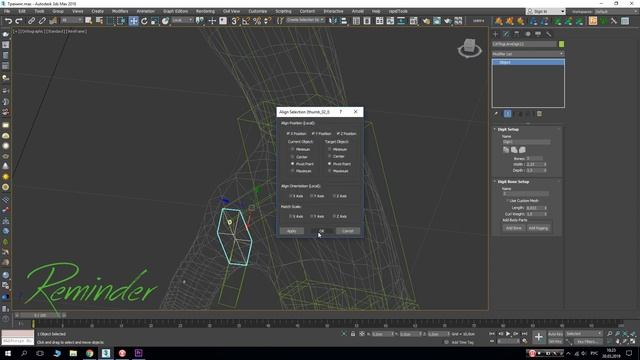The image size is (640, 360).
Task: Toggle Percent Snap in main toolbar
Action: point(257,21)
